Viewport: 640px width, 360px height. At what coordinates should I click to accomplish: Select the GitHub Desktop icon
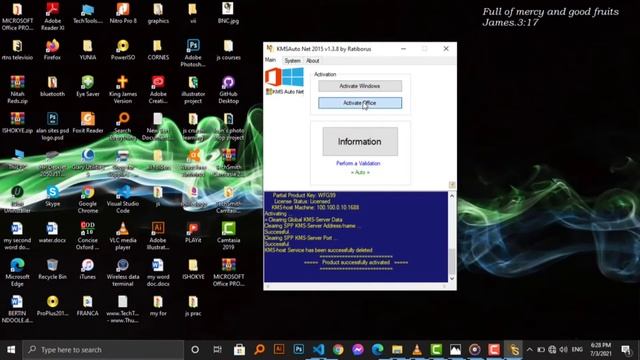coord(228,89)
